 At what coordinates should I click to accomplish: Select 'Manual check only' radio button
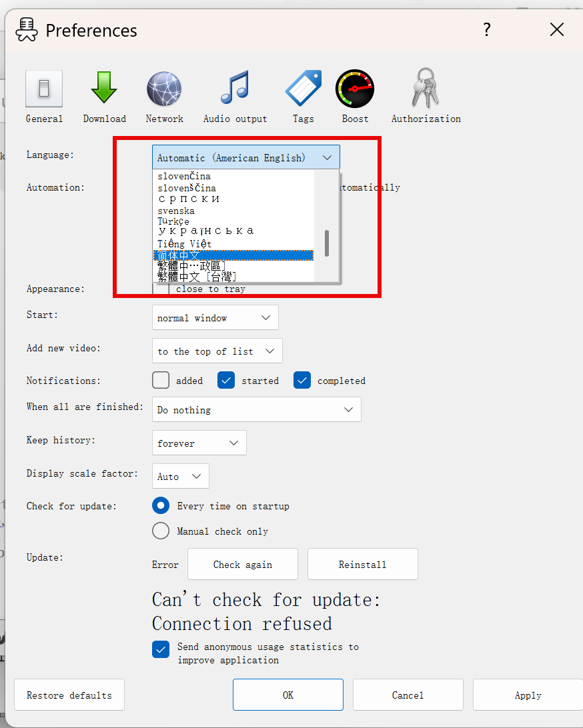pyautogui.click(x=161, y=531)
